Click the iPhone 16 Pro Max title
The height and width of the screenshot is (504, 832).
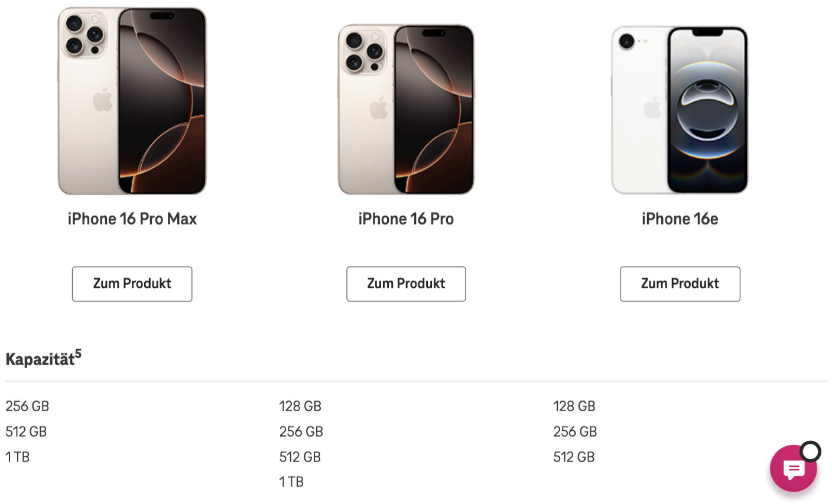[x=132, y=219]
